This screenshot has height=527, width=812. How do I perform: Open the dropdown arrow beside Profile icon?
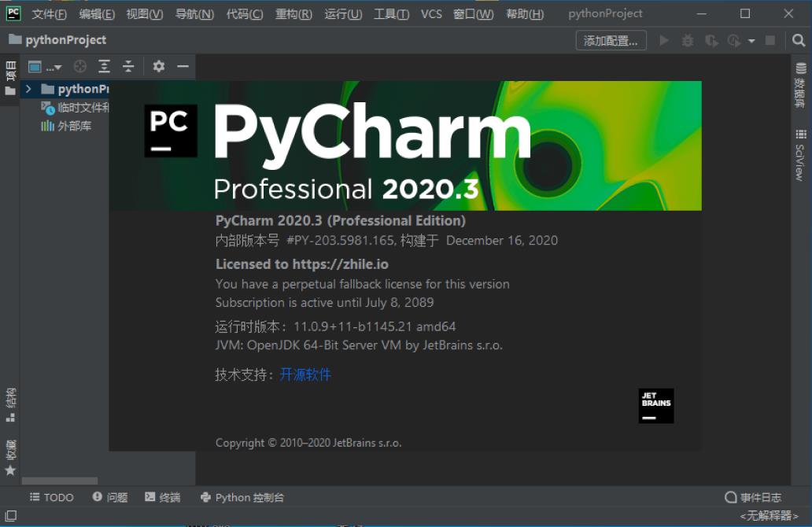point(751,41)
